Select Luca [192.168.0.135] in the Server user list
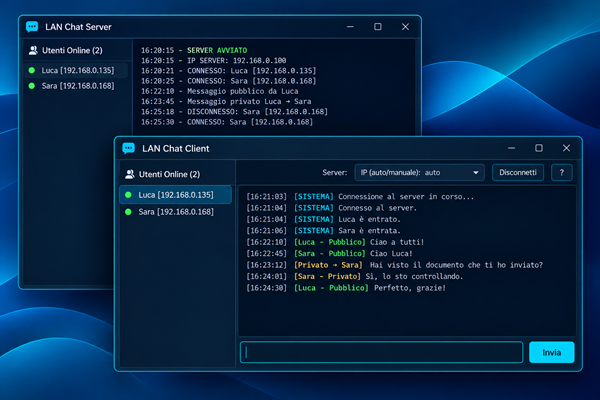The width and height of the screenshot is (600, 400). coord(76,70)
